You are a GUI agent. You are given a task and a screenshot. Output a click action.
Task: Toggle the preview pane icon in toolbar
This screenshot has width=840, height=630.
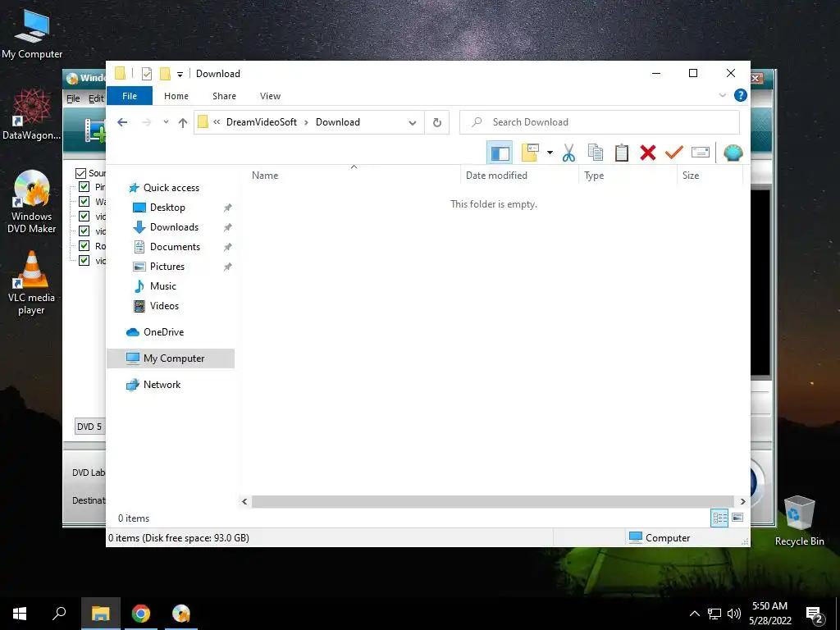[x=500, y=153]
